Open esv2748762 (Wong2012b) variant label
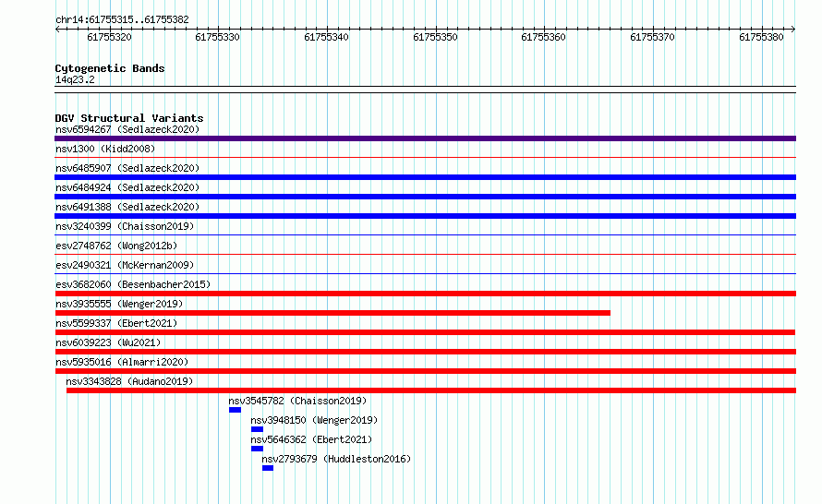822x504 pixels. point(116,246)
